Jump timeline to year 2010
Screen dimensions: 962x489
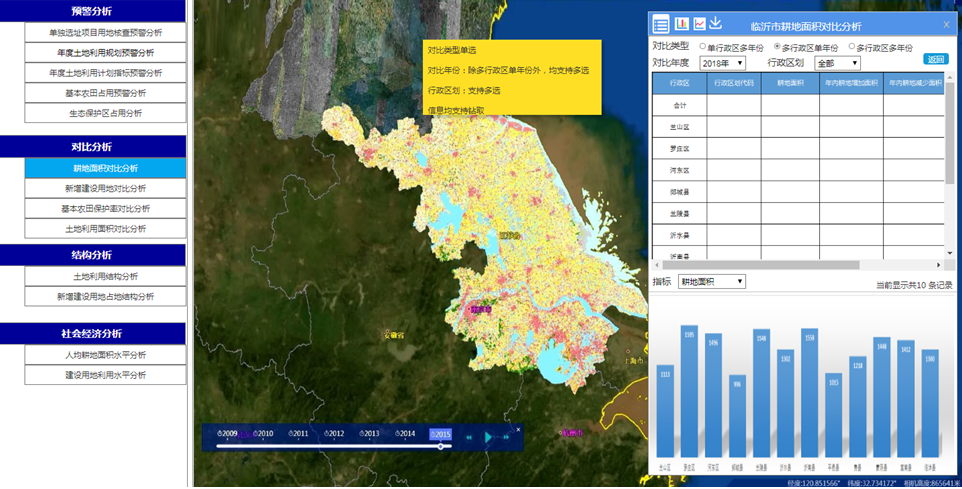click(x=264, y=434)
